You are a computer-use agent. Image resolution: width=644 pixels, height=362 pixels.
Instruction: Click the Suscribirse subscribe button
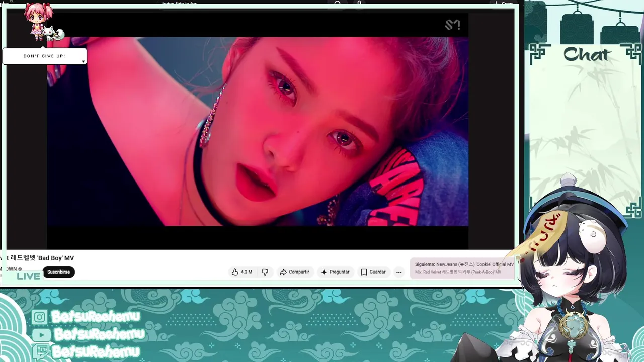(59, 272)
